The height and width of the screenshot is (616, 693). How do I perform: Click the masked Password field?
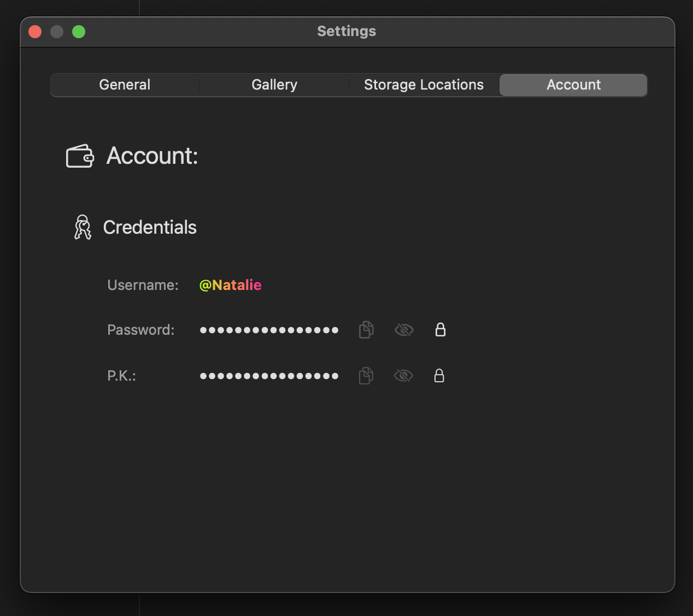(x=269, y=330)
